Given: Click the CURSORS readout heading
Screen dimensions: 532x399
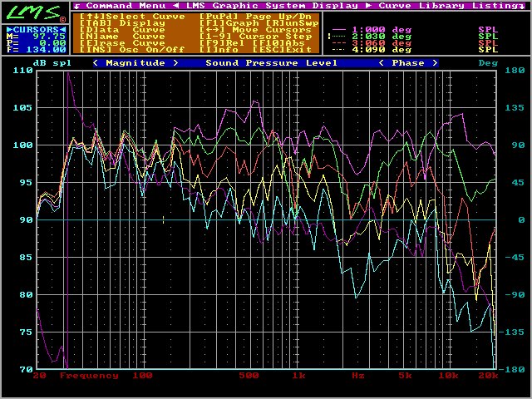Looking at the screenshot, I should tap(35, 30).
